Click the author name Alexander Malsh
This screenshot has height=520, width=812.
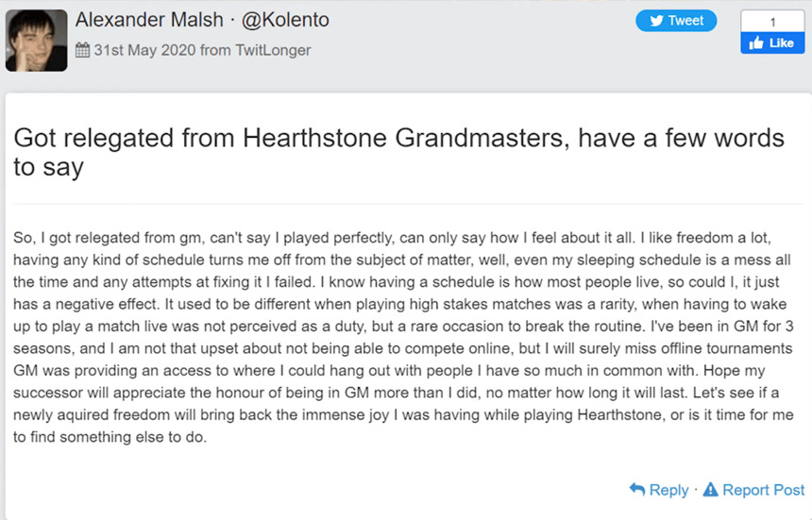(x=149, y=20)
